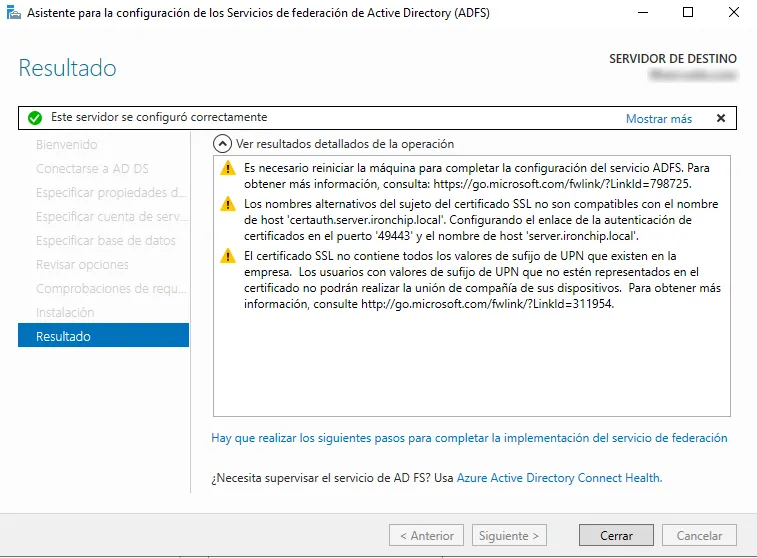The image size is (757, 558).
Task: Click the ADFS wizard title bar icon
Action: [x=14, y=13]
